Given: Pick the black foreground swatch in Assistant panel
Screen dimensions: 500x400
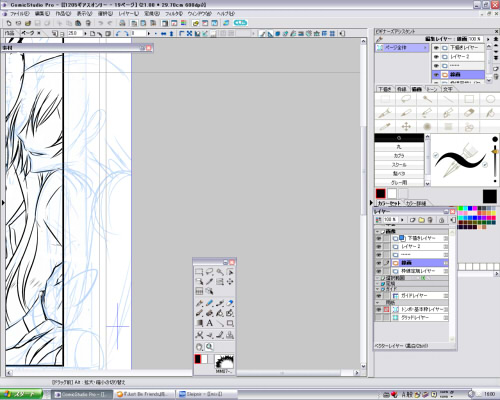Looking at the screenshot, I should pos(381,194).
